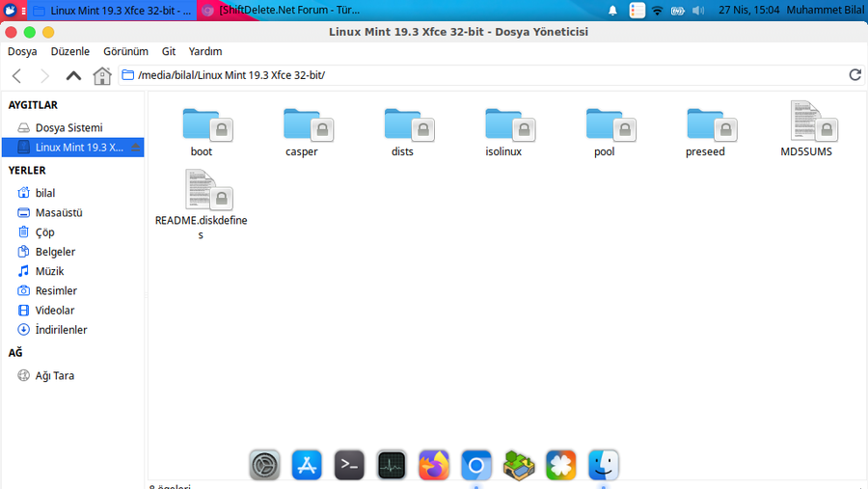Open Finder icon in dock
This screenshot has width=868, height=489.
604,465
